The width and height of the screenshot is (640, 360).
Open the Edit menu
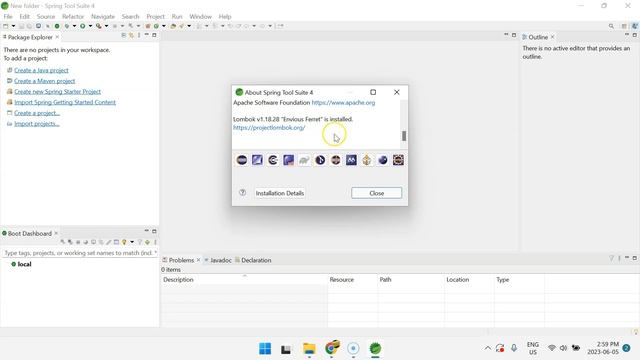[x=24, y=16]
